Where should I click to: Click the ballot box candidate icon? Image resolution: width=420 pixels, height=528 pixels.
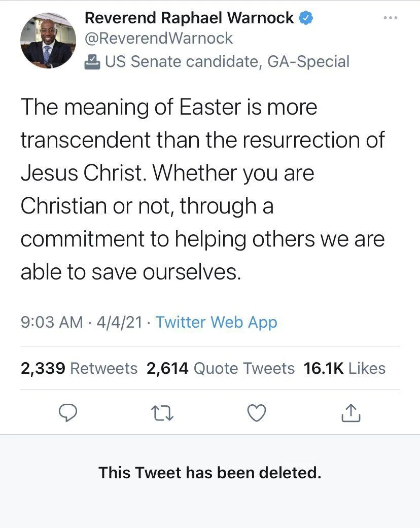coord(92,61)
